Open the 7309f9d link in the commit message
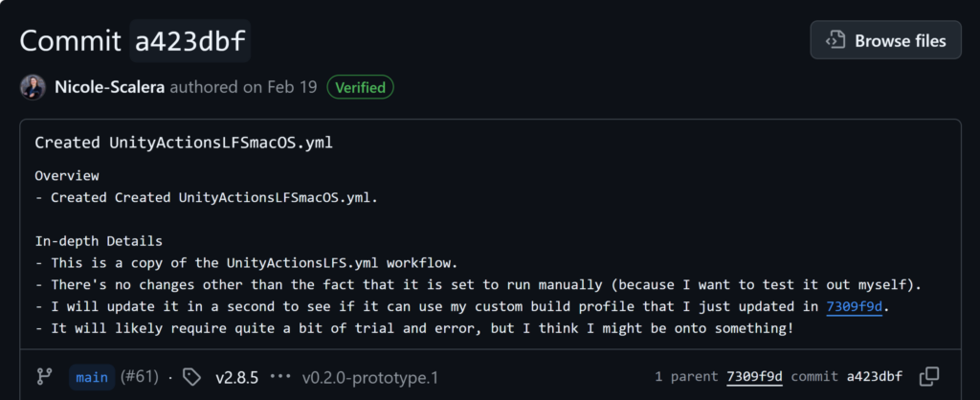980x400 pixels. coord(854,307)
